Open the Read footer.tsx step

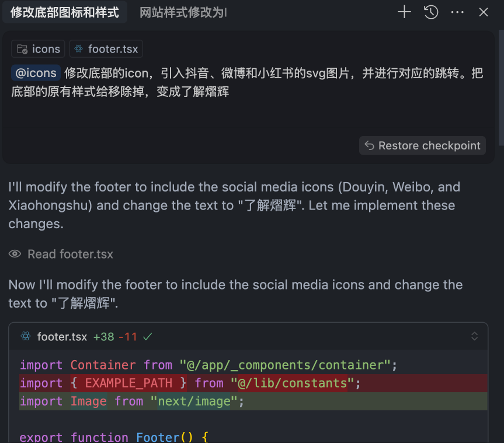click(x=70, y=254)
